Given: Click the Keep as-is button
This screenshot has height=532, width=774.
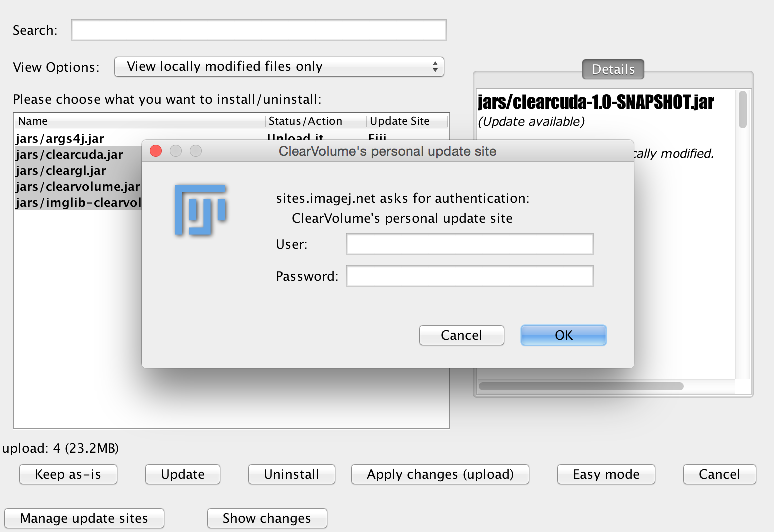Looking at the screenshot, I should (68, 474).
